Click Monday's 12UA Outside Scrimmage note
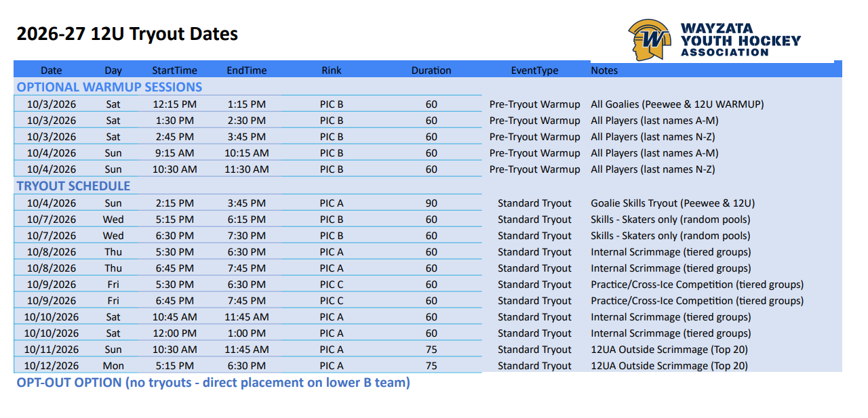This screenshot has height=418, width=868. tap(669, 366)
